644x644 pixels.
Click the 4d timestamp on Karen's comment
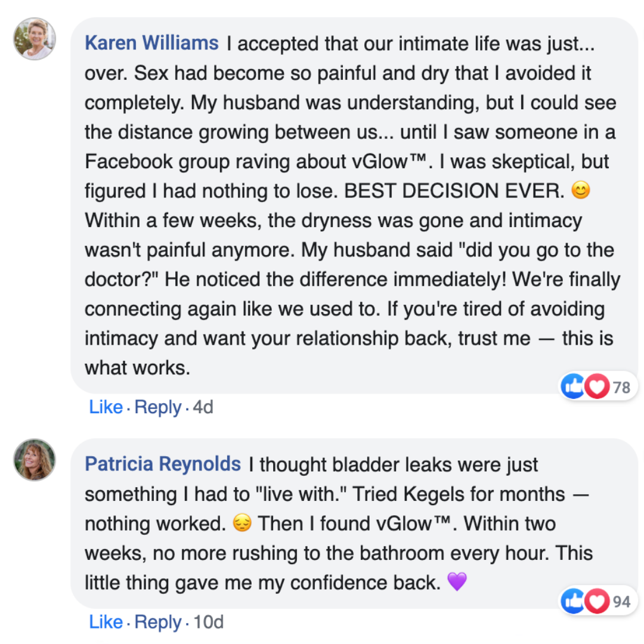203,407
